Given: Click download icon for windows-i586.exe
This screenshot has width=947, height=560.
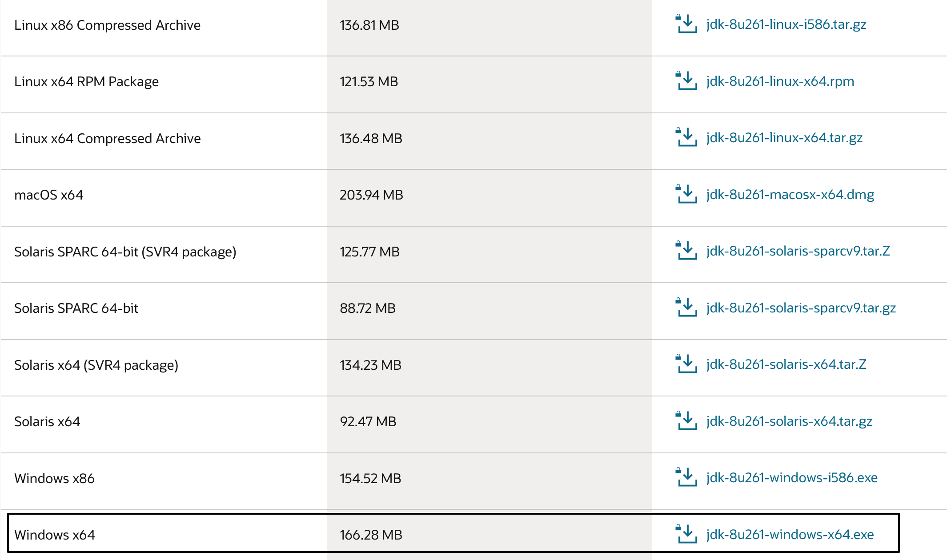Looking at the screenshot, I should [x=686, y=478].
